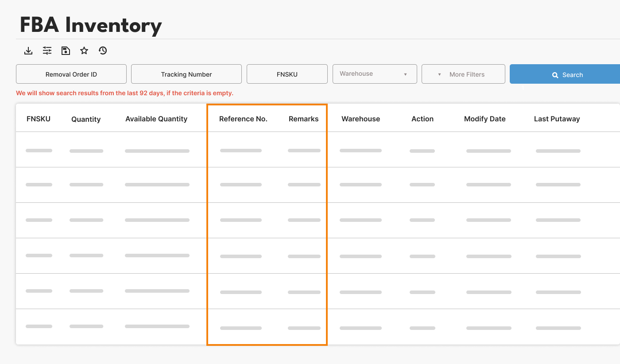The width and height of the screenshot is (620, 364).
Task: Click the Removal Order ID field
Action: [71, 74]
